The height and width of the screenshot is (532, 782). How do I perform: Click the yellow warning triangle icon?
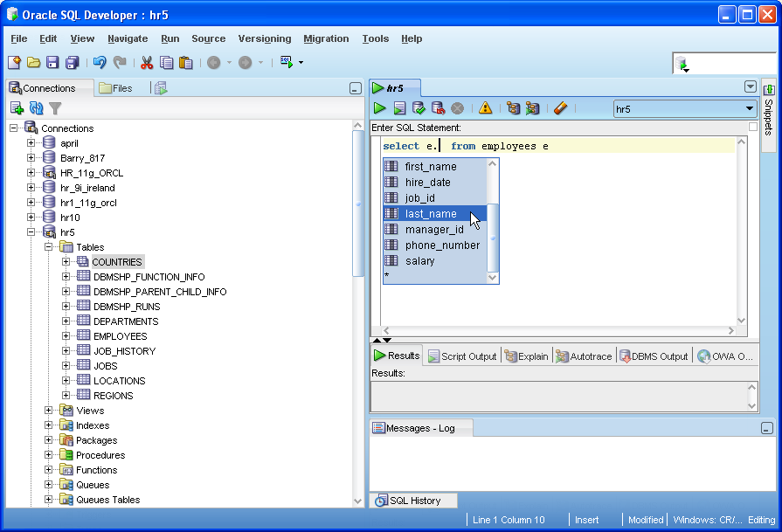[x=485, y=107]
